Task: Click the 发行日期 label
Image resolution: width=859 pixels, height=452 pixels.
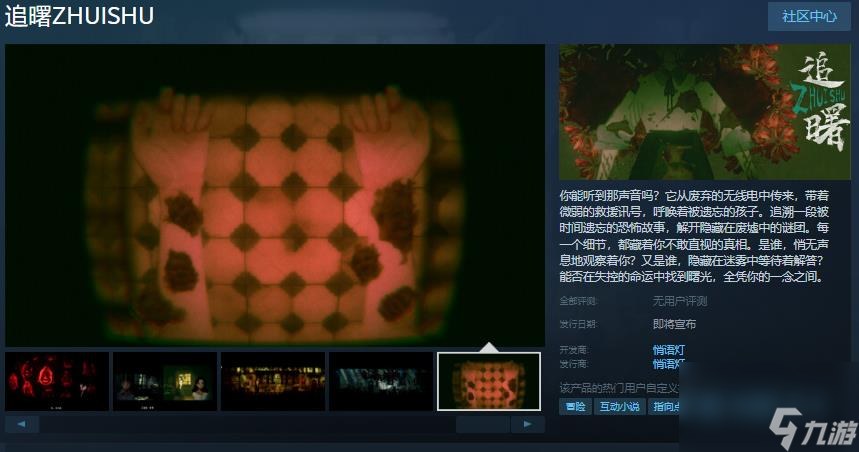Action: click(x=579, y=324)
